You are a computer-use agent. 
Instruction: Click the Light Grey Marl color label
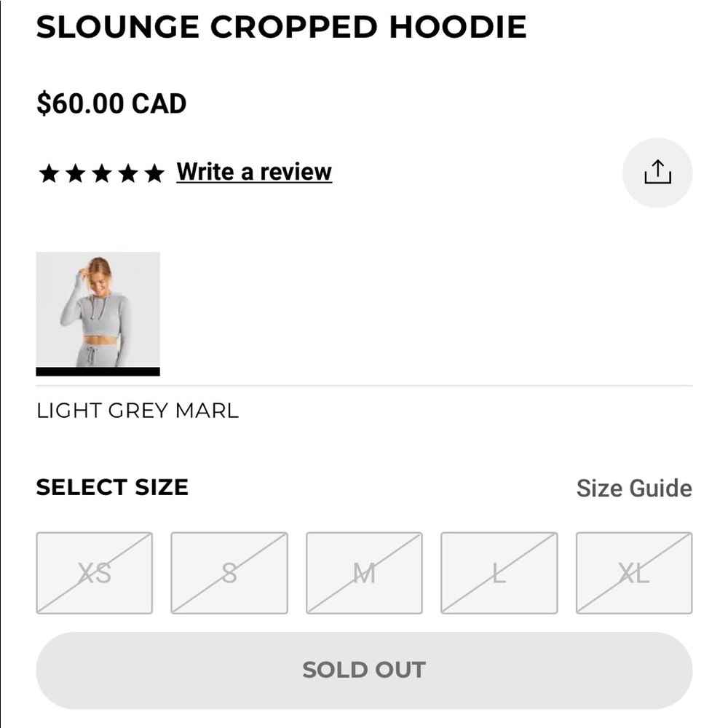(138, 411)
